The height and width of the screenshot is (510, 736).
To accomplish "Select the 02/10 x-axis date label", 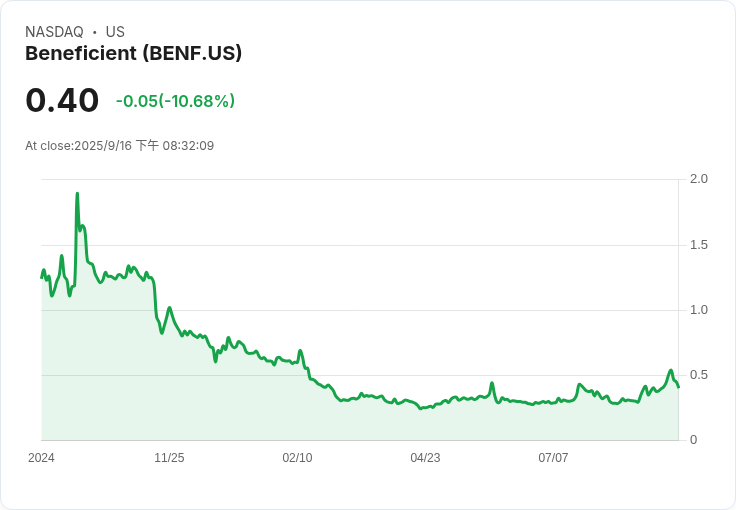I will (x=297, y=458).
